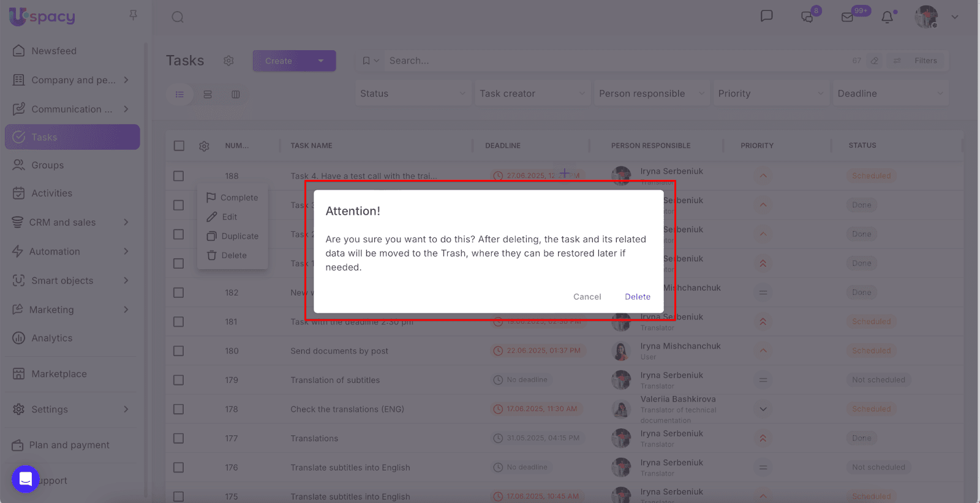Screen dimensions: 980x503
Task: Open the Deadline filter dropdown
Action: coord(891,94)
